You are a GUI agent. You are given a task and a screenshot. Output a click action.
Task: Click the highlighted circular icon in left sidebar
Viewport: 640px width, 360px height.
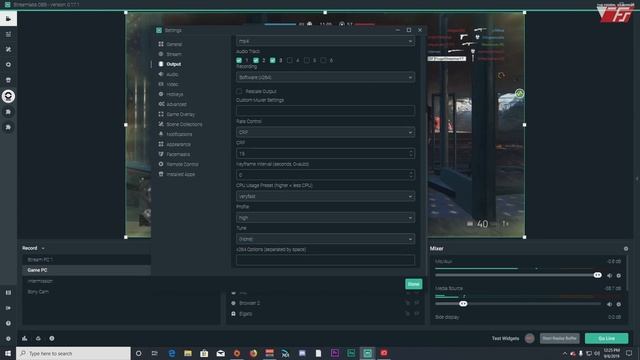[x=8, y=96]
